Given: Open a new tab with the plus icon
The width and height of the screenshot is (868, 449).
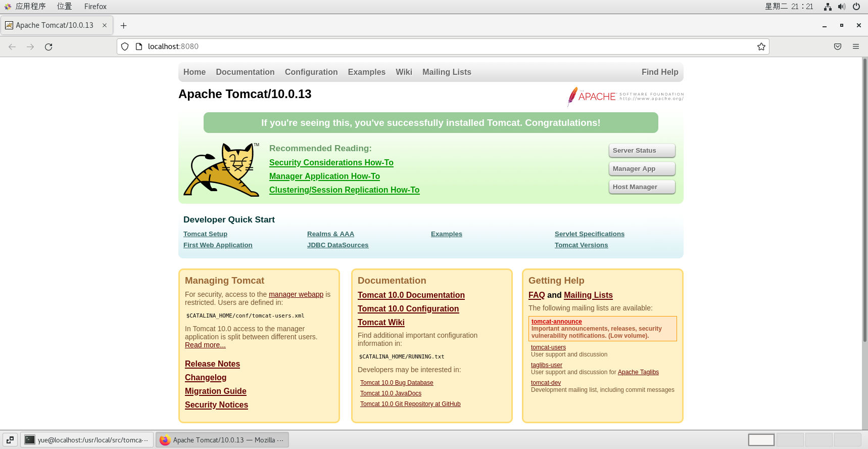Looking at the screenshot, I should tap(123, 25).
